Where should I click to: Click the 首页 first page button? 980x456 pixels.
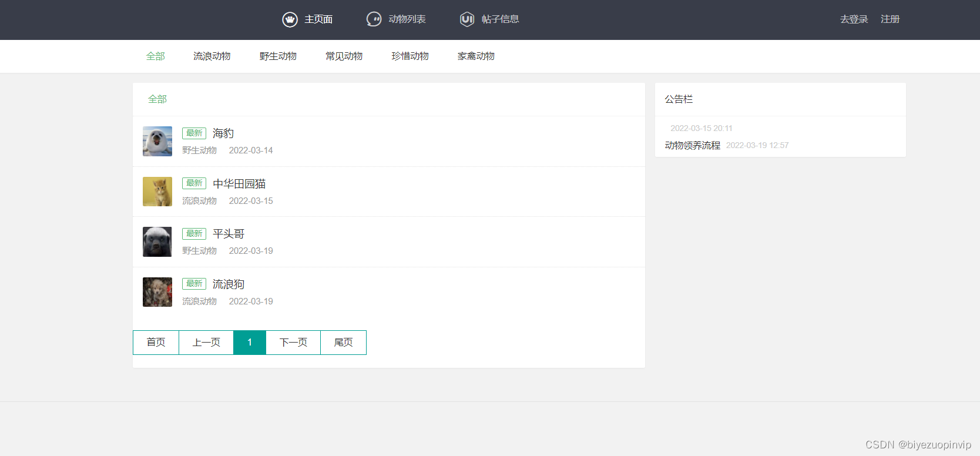click(156, 343)
